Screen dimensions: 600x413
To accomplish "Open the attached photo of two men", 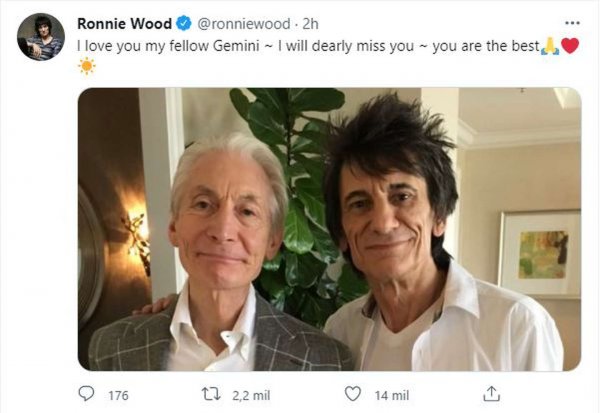I will pyautogui.click(x=329, y=229).
